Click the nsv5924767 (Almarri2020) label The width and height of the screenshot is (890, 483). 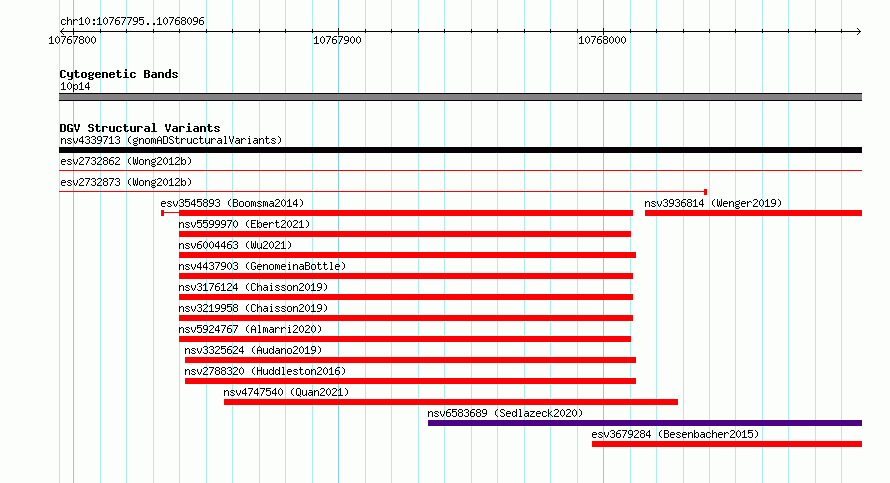coord(250,329)
